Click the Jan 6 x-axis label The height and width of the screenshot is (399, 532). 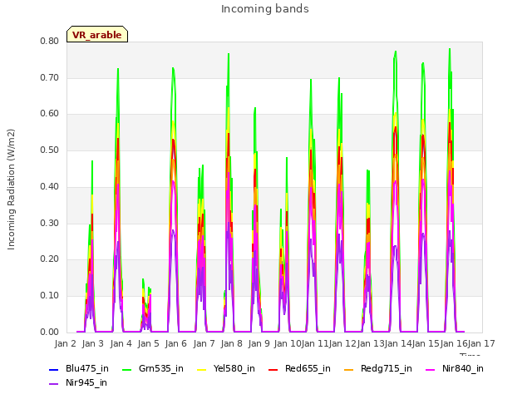[x=176, y=344]
